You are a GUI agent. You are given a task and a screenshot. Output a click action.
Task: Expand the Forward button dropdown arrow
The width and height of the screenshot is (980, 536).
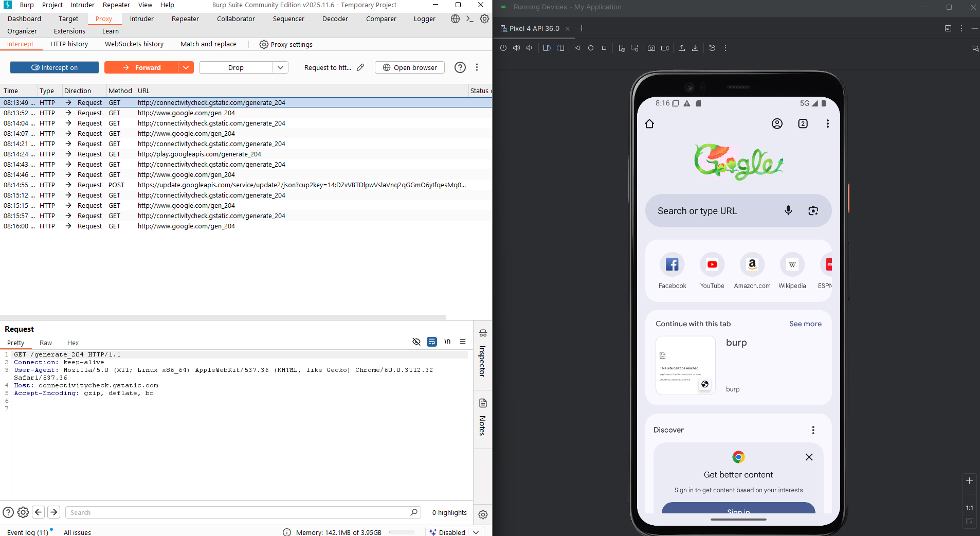(186, 67)
